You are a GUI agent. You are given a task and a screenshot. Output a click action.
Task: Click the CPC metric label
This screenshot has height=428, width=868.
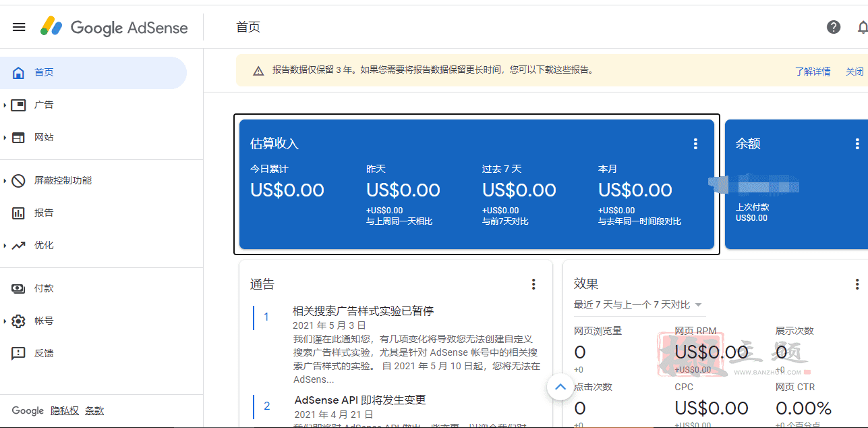[684, 387]
